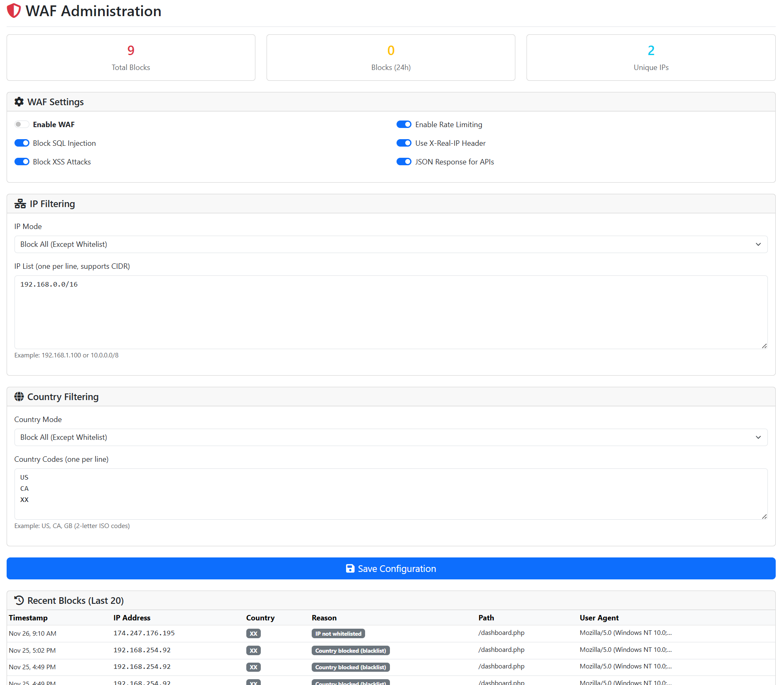Click the chevron on Block All Except Whitelist selector
Image resolution: width=784 pixels, height=685 pixels.
pyautogui.click(x=759, y=244)
